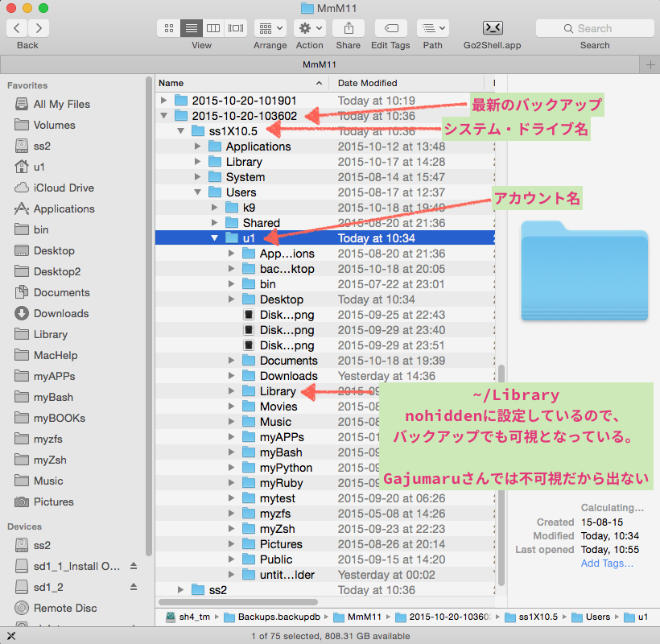Add a new tab with plus button
This screenshot has height=644, width=660.
650,64
